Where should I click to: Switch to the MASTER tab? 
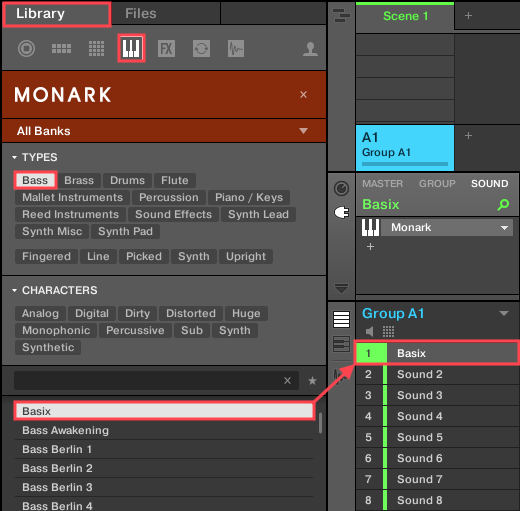(x=383, y=184)
